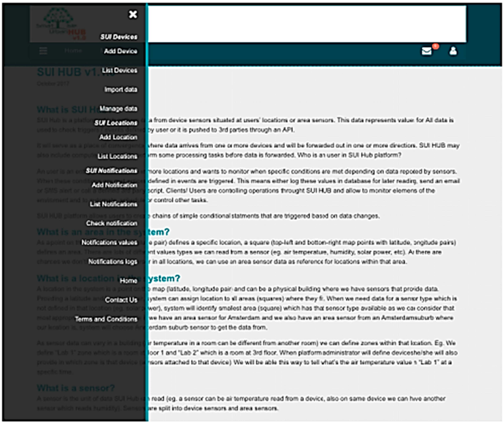The image size is (504, 423).
Task: Select Add Device in side menu
Action: point(120,51)
